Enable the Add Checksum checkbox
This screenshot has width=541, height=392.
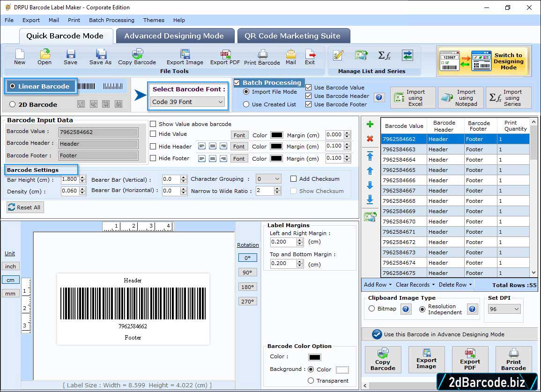pyautogui.click(x=293, y=179)
